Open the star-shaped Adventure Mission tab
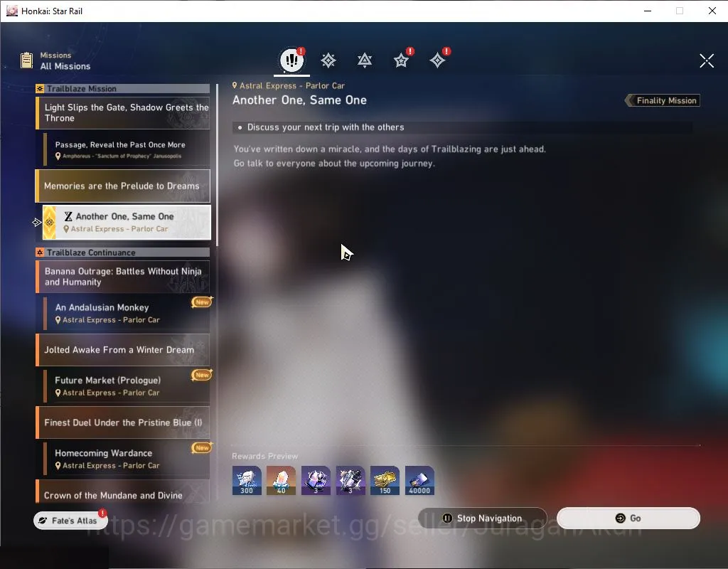This screenshot has height=569, width=728. (401, 60)
